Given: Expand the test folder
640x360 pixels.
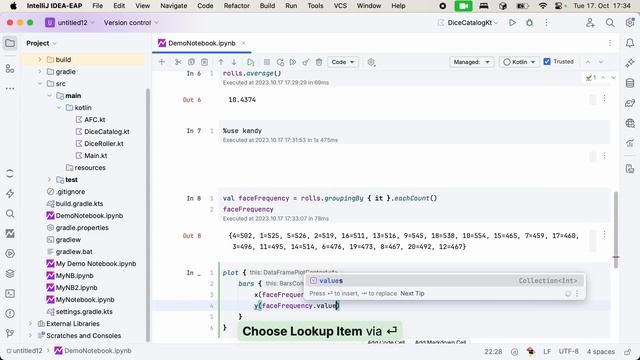Looking at the screenshot, I should (49, 180).
